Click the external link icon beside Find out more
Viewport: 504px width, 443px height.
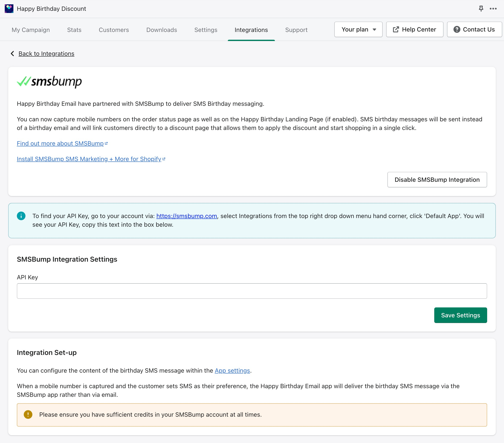coord(106,143)
